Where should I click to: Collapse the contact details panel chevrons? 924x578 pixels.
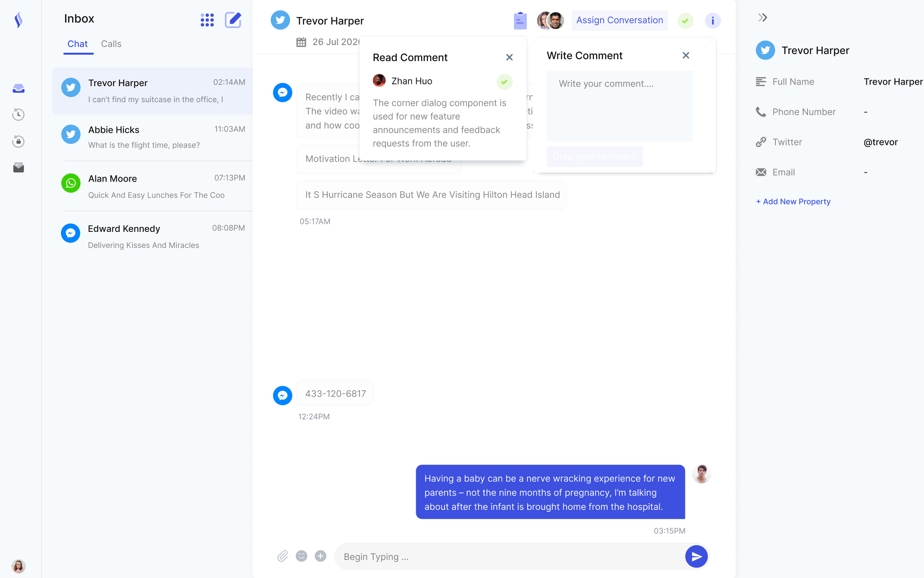click(762, 18)
